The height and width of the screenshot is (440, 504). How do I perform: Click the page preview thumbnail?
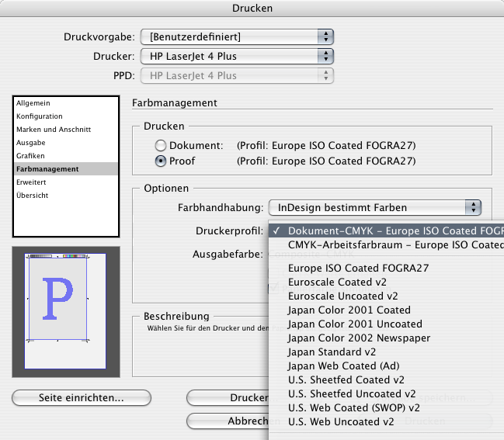(x=65, y=307)
